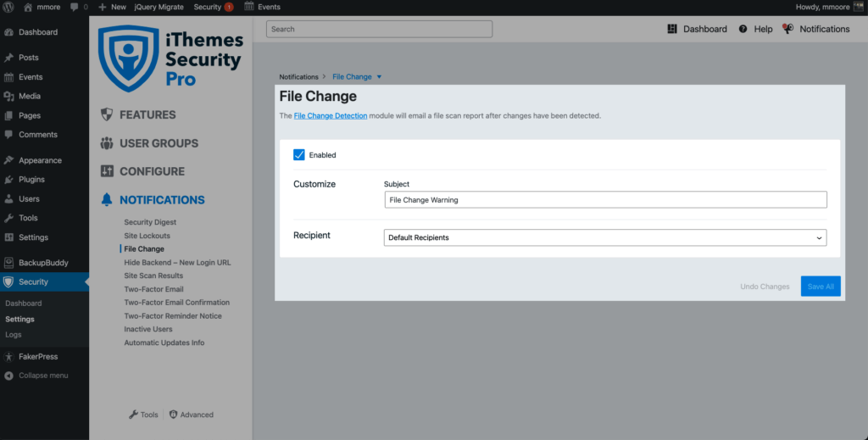Click the FakerPress icon
This screenshot has height=440, width=868.
pyautogui.click(x=8, y=357)
